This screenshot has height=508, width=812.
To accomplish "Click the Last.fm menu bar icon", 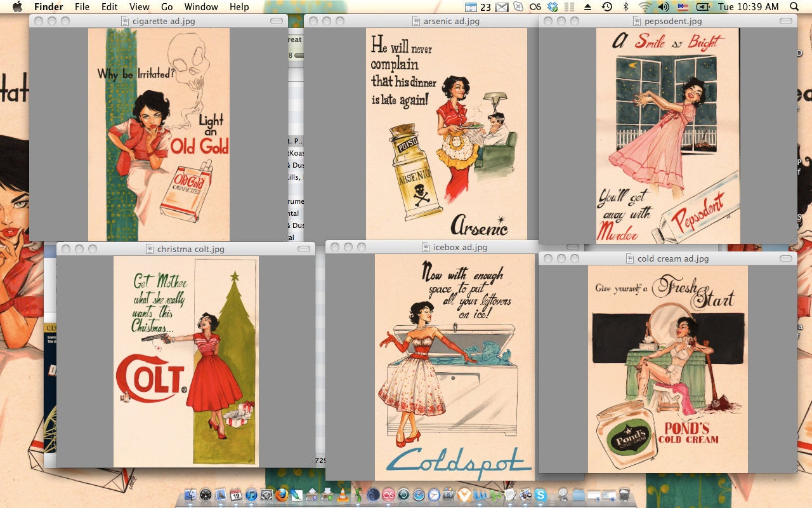I will pos(535,7).
